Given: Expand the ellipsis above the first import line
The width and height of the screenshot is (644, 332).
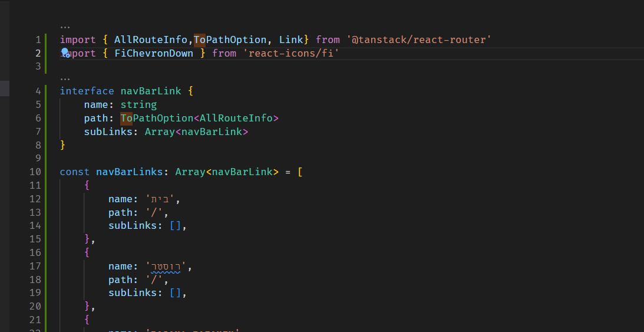Looking at the screenshot, I should (65, 28).
